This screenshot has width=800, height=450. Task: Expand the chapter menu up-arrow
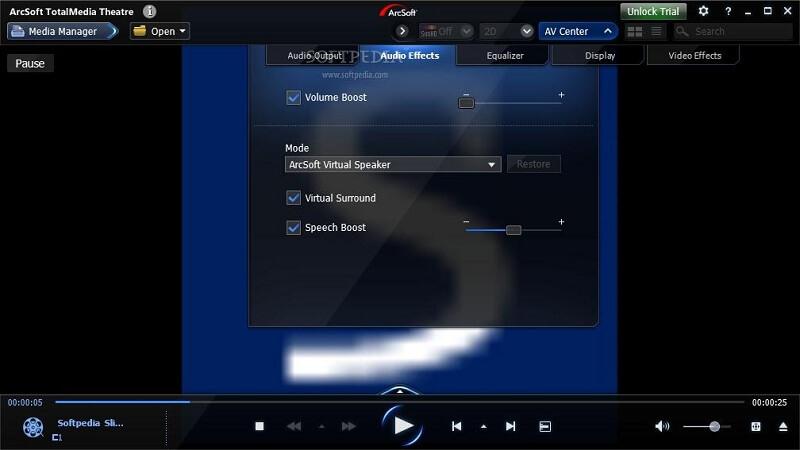484,427
